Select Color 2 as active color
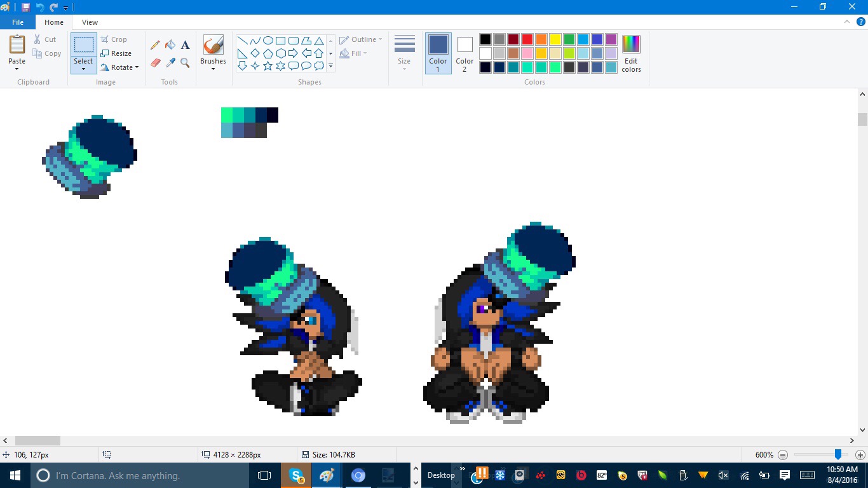 pyautogui.click(x=465, y=53)
